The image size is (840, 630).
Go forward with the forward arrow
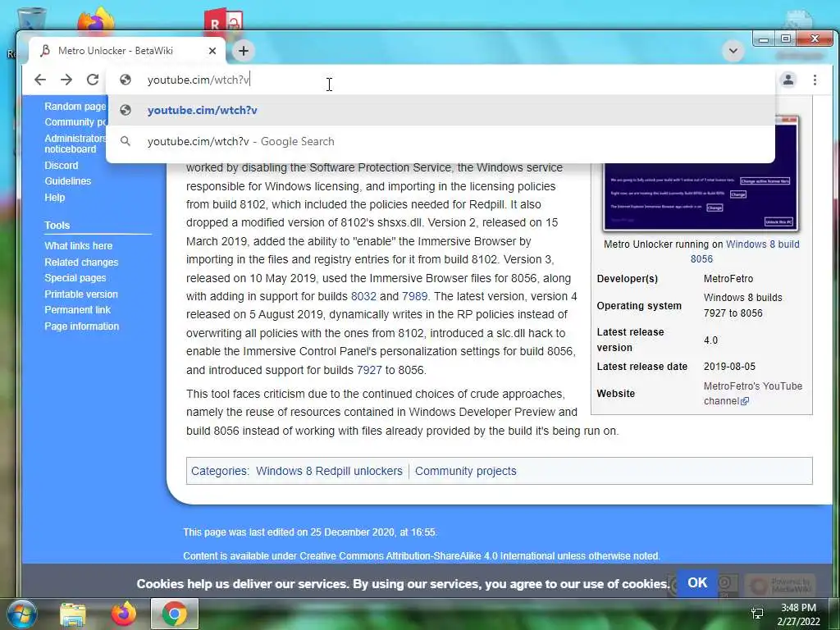[x=66, y=80]
